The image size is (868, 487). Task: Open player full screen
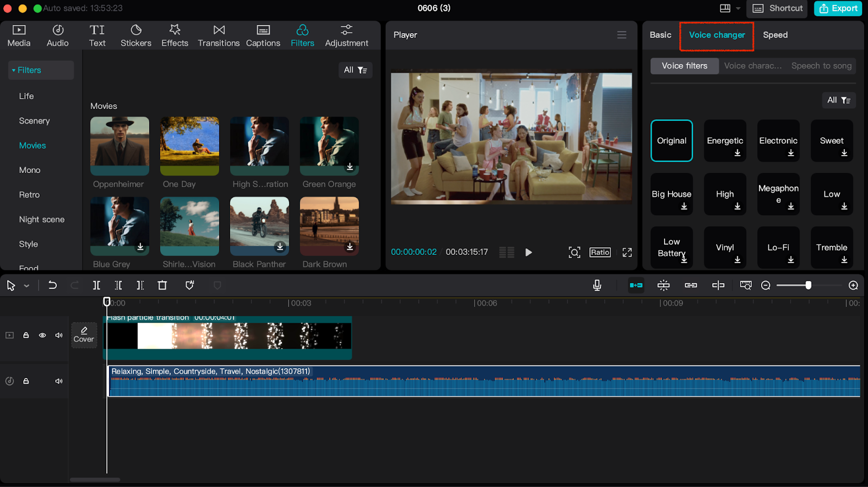(x=627, y=252)
